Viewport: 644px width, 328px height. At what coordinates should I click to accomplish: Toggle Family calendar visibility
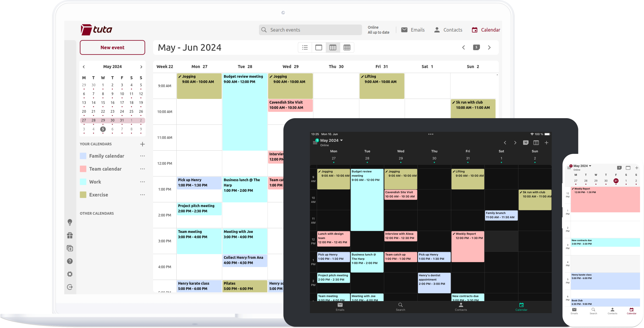pos(83,156)
